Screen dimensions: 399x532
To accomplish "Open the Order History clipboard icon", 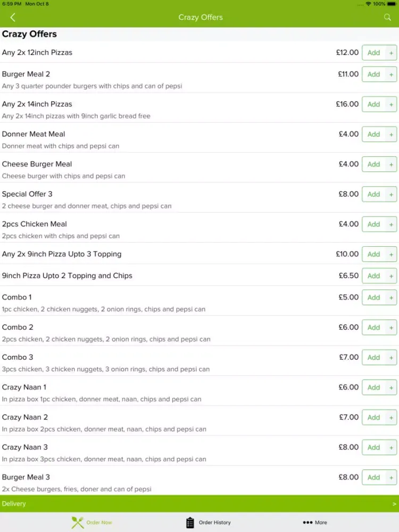I will coord(190,522).
